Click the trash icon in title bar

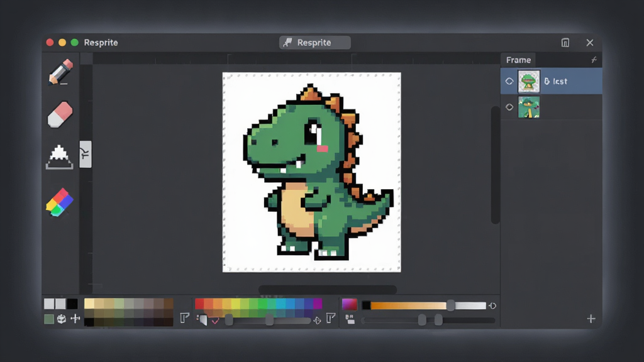coord(565,43)
